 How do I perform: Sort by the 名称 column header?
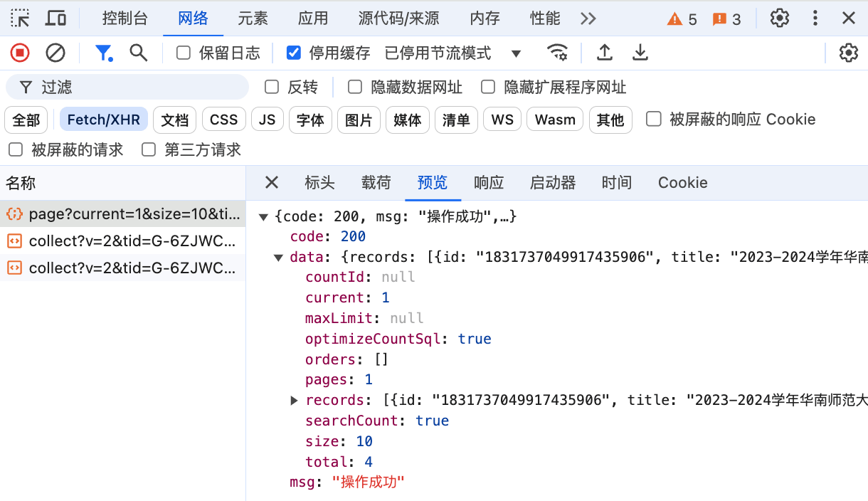pyautogui.click(x=122, y=183)
